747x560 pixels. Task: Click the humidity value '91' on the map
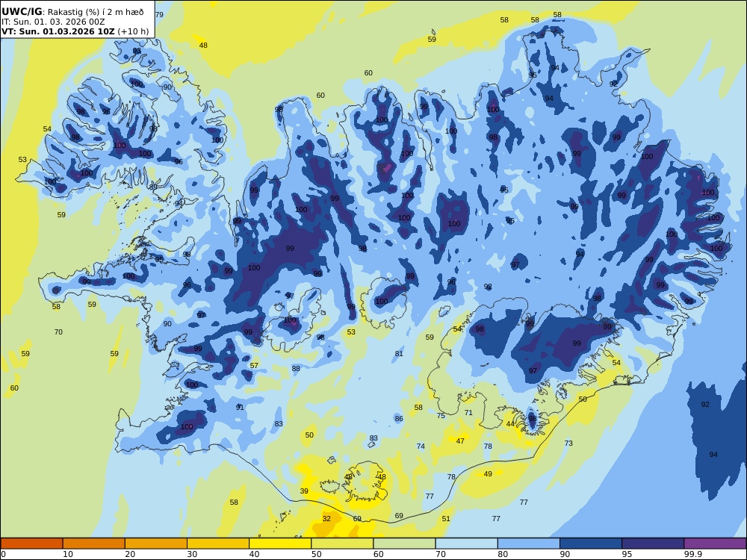(240, 407)
